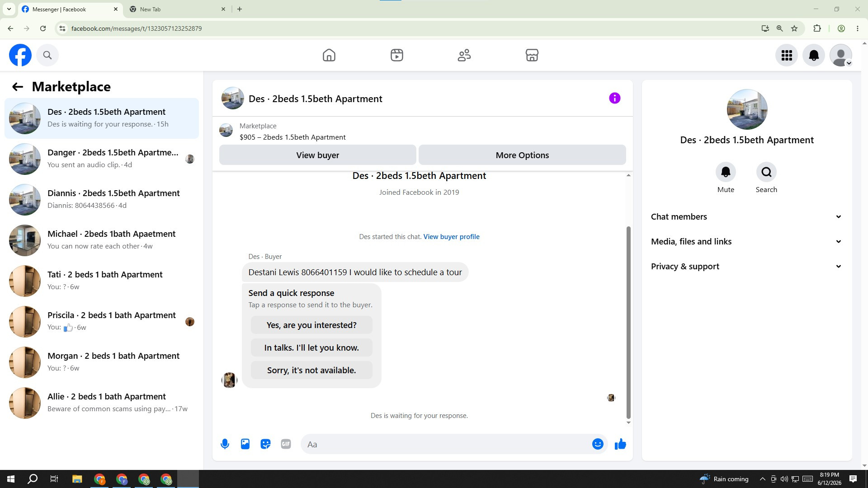Open the Friends icon

point(464,55)
